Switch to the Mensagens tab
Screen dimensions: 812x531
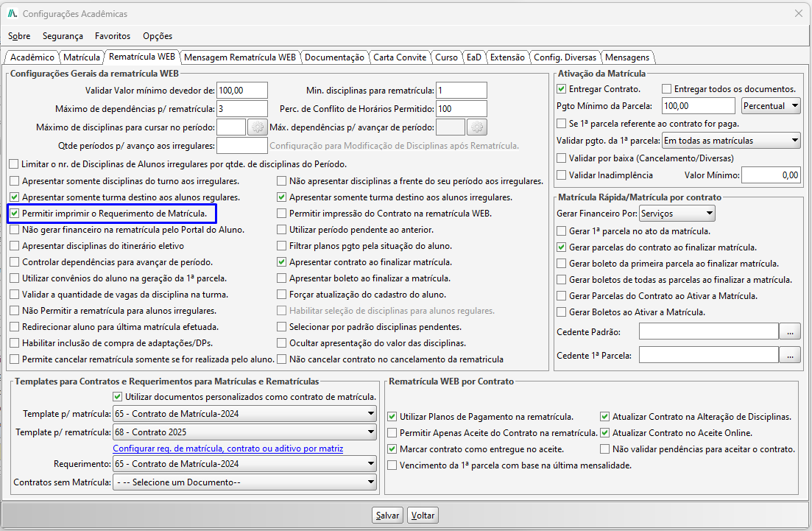[627, 57]
